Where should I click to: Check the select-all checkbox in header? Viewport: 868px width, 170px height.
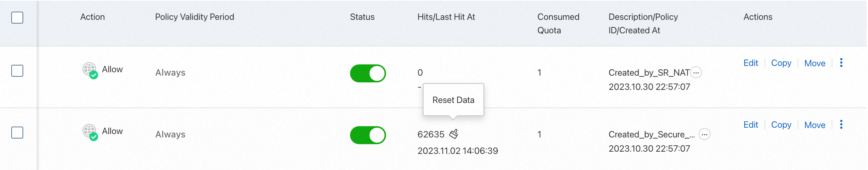[17, 18]
